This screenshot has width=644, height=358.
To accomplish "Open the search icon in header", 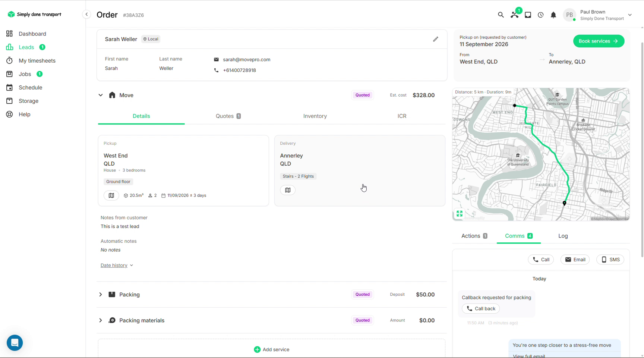I will (501, 15).
